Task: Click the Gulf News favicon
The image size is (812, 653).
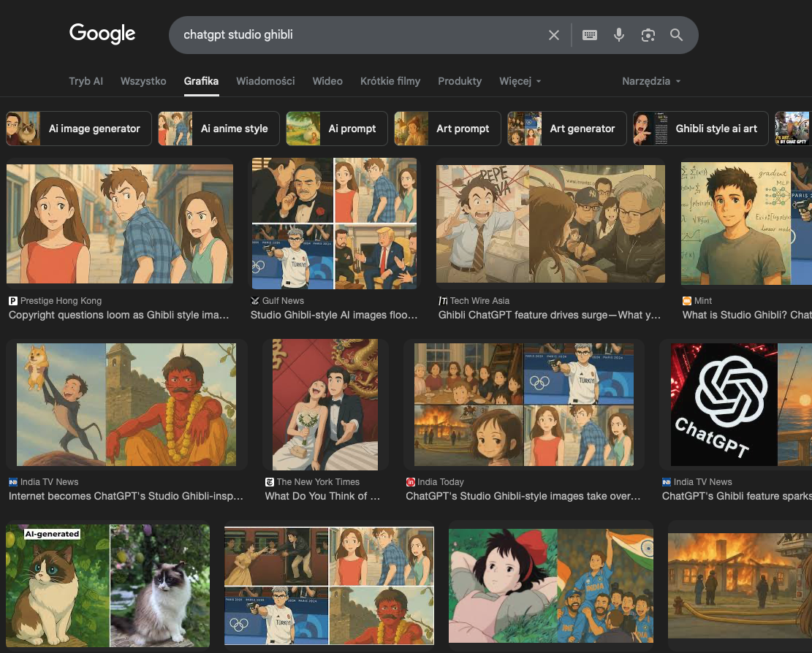Action: [255, 301]
